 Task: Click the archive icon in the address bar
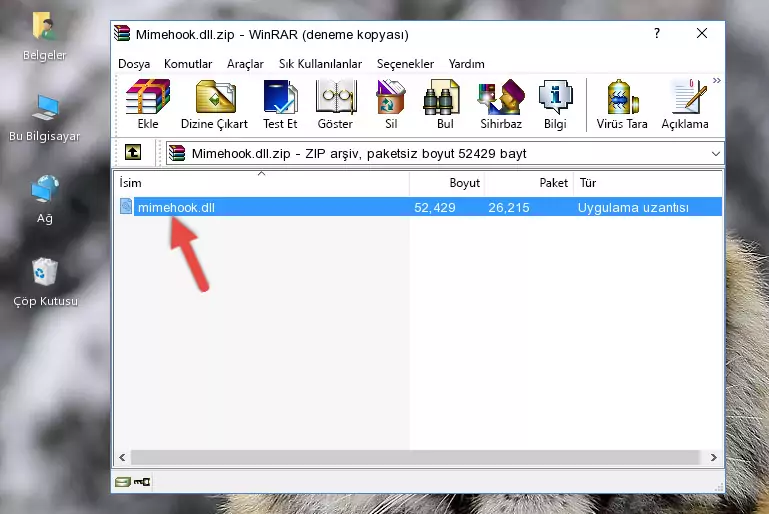tap(177, 154)
